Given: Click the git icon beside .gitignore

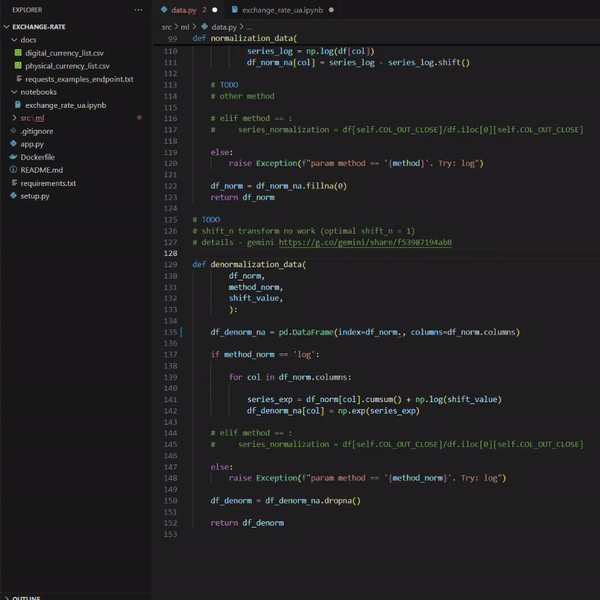Looking at the screenshot, I should coord(13,130).
